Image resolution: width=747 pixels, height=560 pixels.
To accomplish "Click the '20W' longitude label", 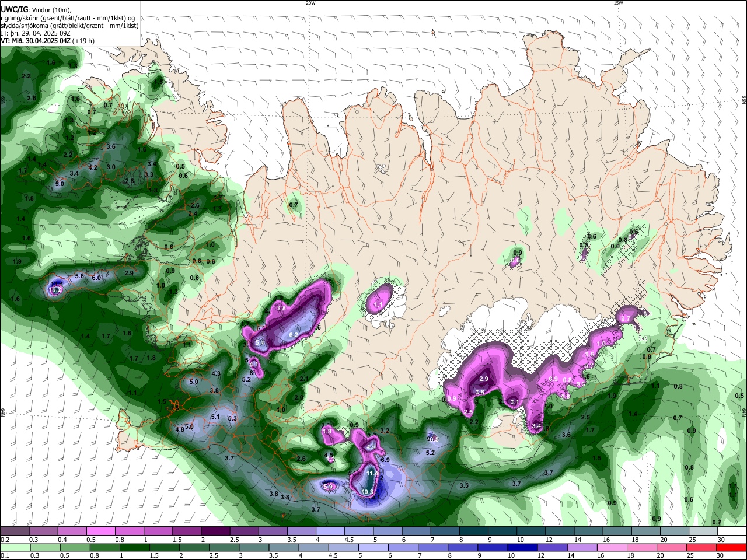I will pos(310,3).
